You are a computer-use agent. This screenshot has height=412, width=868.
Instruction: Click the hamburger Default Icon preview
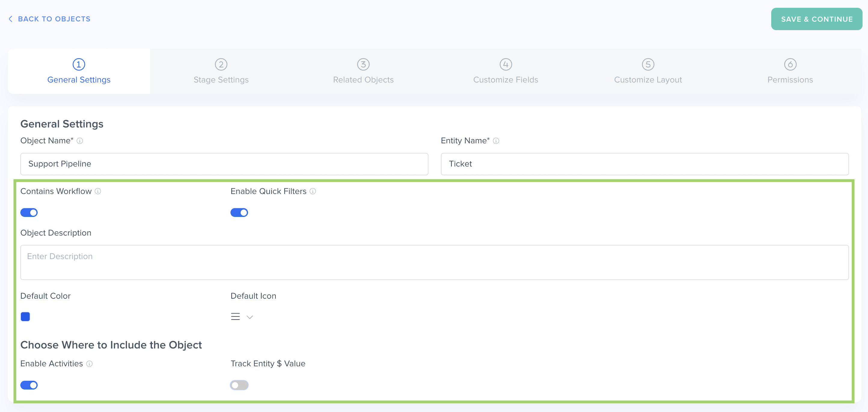(x=235, y=317)
